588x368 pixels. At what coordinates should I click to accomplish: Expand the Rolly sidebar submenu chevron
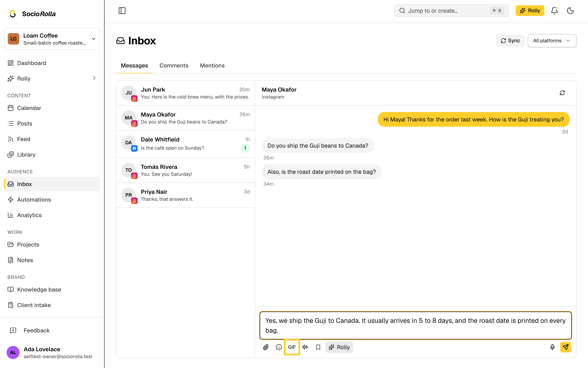point(94,78)
